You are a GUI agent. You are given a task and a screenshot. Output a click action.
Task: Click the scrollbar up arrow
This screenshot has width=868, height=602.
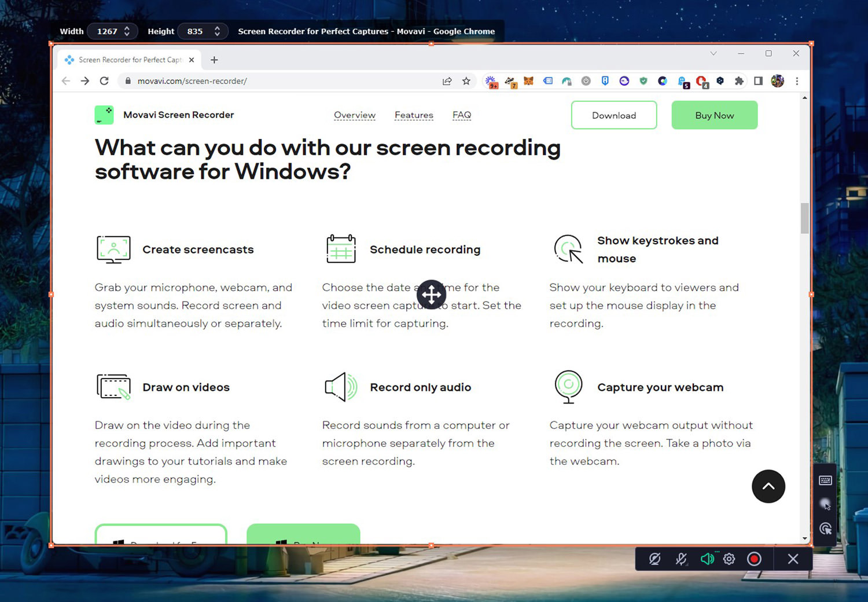(804, 98)
